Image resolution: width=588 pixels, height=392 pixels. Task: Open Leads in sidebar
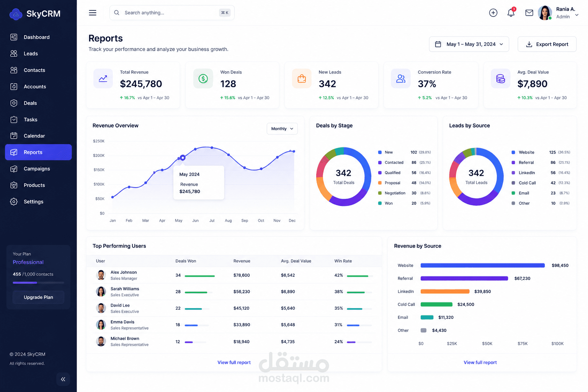click(38, 54)
